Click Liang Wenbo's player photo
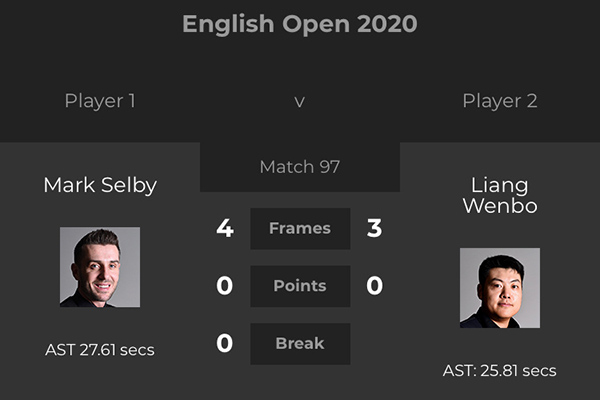 500,288
